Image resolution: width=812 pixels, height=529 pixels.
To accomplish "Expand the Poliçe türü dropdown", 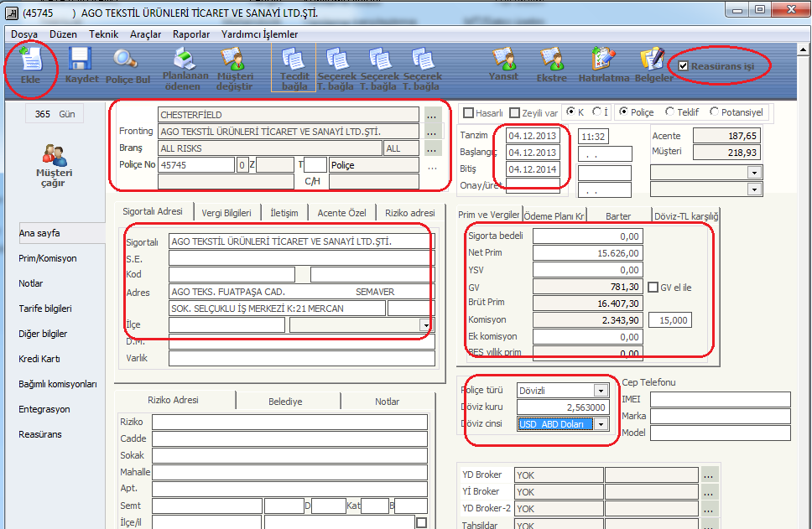I will point(600,391).
